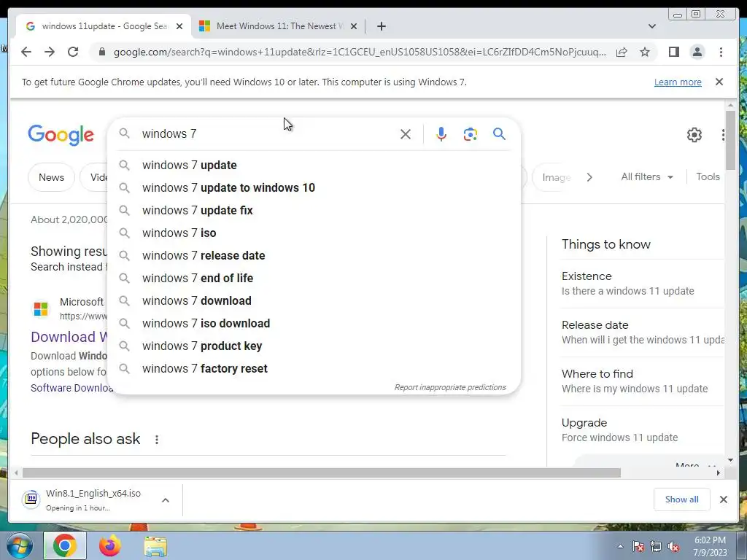Choose suggestion windows 7 release date
The width and height of the screenshot is (747, 560).
[314, 256]
